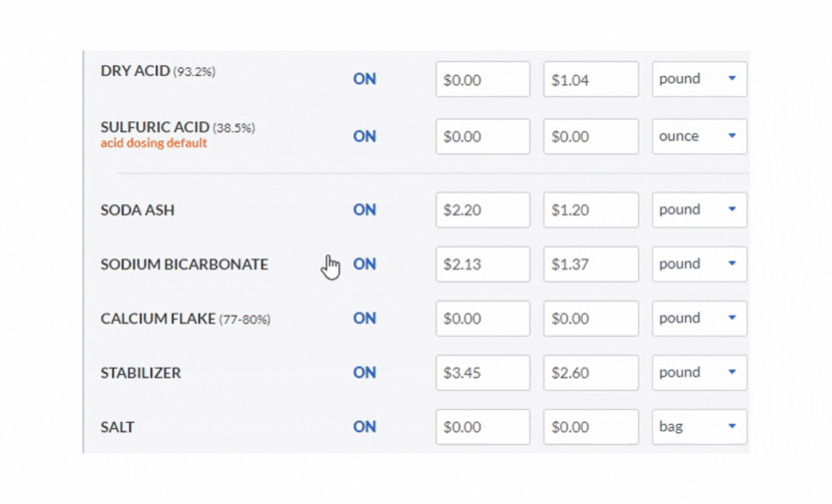Click Stabilizer $2.60 price field
Image resolution: width=832 pixels, height=504 pixels.
click(591, 373)
